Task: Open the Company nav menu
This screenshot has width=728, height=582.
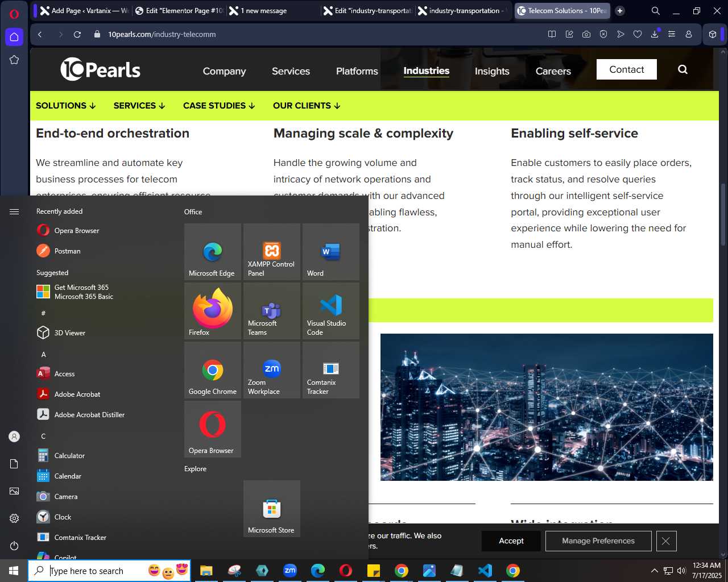Action: (x=224, y=71)
